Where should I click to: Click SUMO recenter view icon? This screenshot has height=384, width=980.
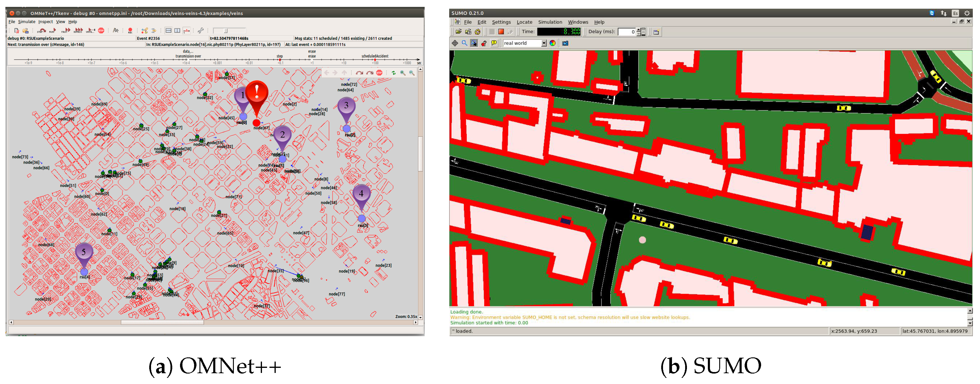(x=455, y=43)
